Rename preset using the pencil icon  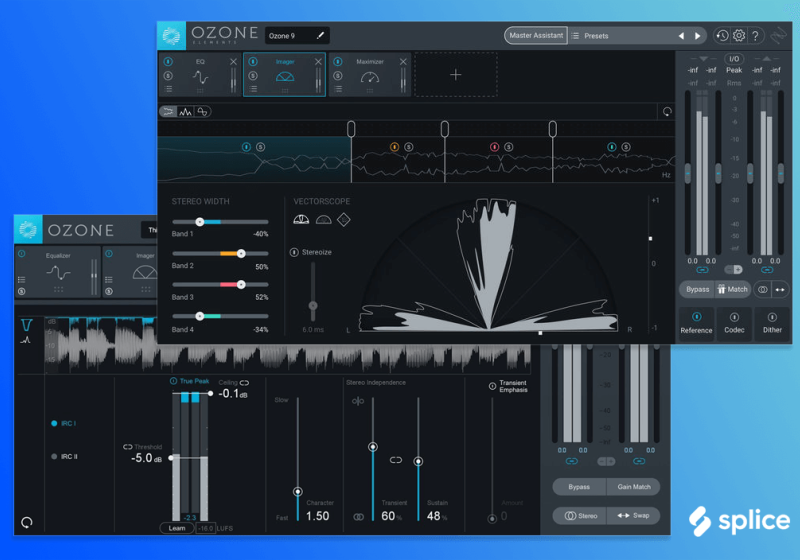(x=321, y=36)
